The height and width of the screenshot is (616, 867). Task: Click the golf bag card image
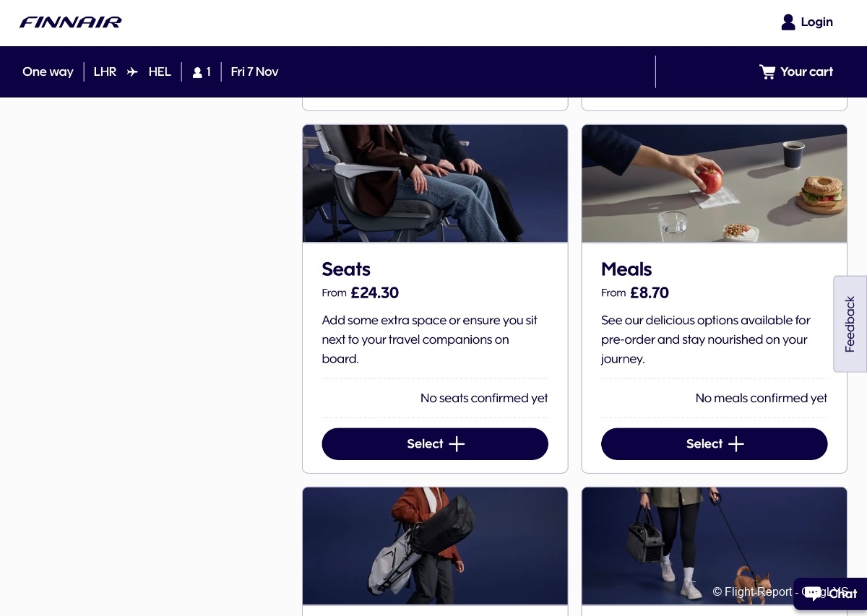pos(435,545)
